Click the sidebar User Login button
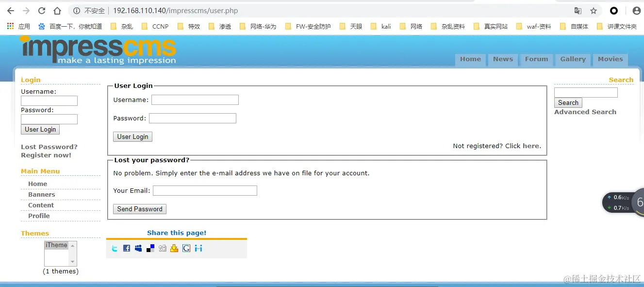 40,130
